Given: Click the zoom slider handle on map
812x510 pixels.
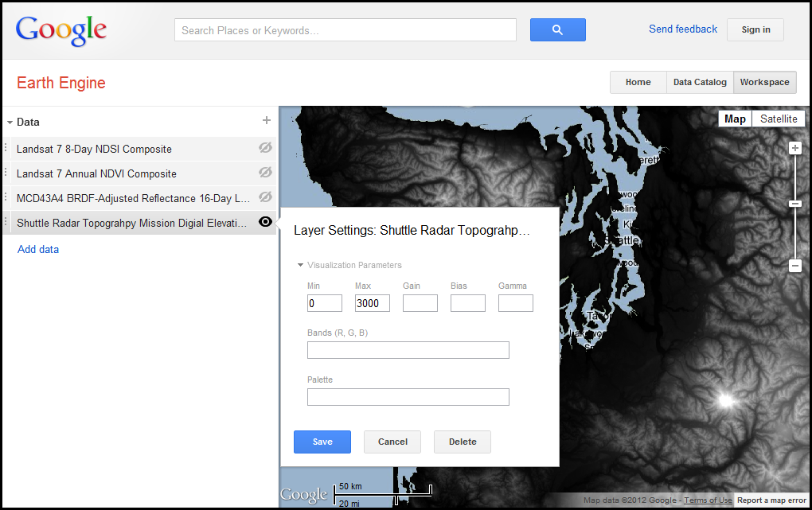Looking at the screenshot, I should pos(795,204).
